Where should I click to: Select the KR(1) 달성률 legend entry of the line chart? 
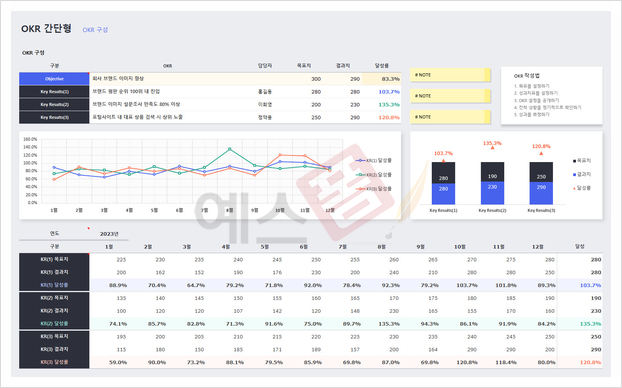(x=374, y=160)
